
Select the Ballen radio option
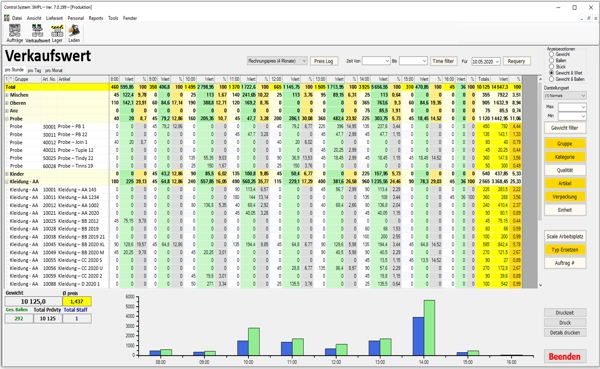(x=551, y=60)
